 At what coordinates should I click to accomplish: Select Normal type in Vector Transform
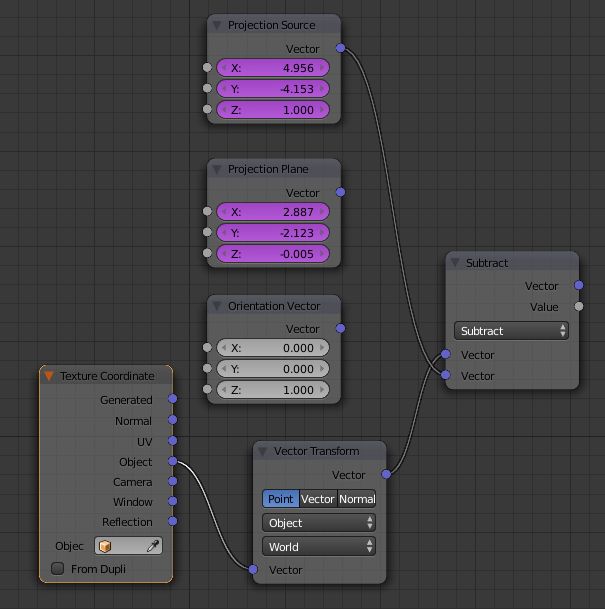tap(356, 499)
